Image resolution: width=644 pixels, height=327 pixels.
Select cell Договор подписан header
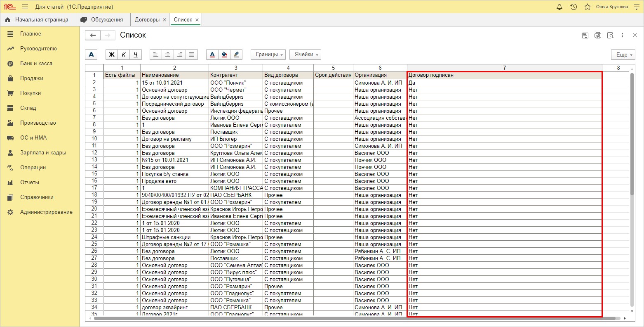pos(504,75)
